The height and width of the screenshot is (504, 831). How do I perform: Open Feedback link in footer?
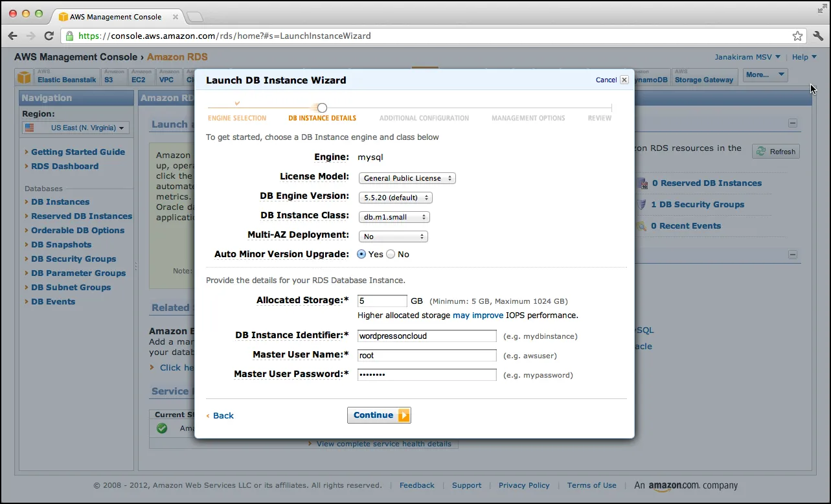coord(417,485)
